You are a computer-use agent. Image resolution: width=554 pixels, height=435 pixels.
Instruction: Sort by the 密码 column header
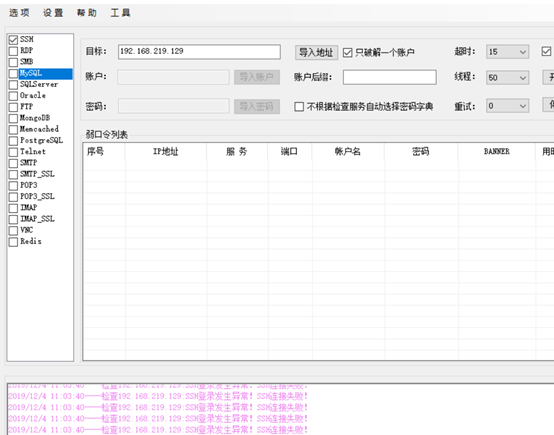pos(421,152)
